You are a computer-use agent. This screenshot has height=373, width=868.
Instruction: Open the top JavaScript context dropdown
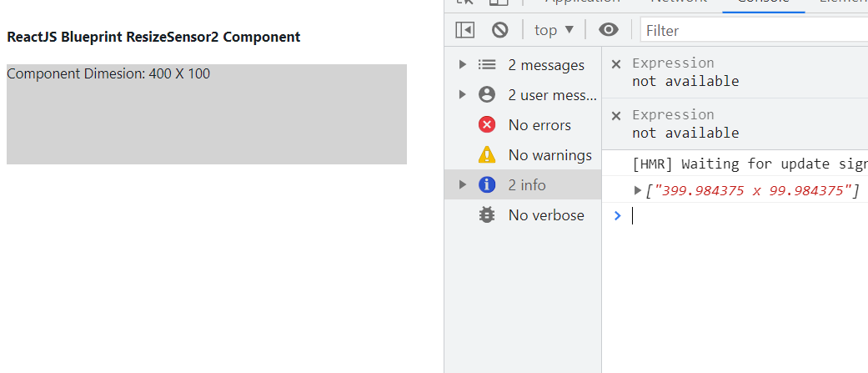tap(554, 30)
